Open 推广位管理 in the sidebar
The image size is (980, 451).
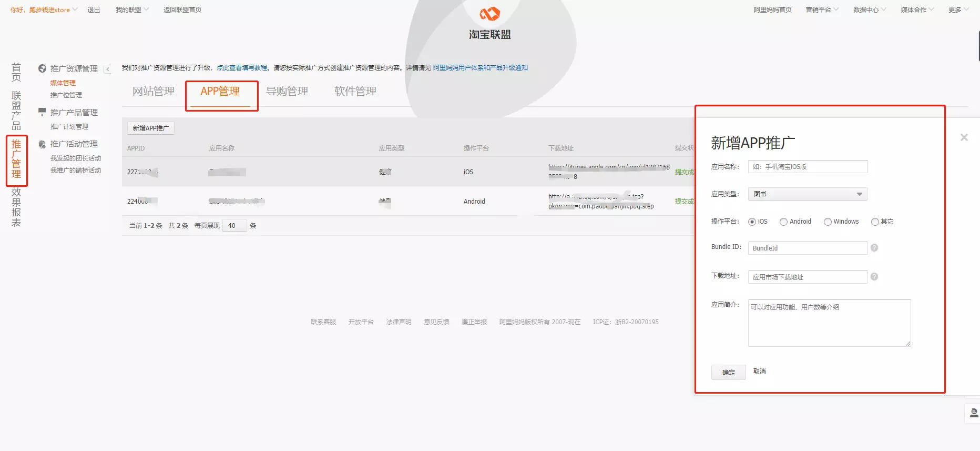(66, 95)
